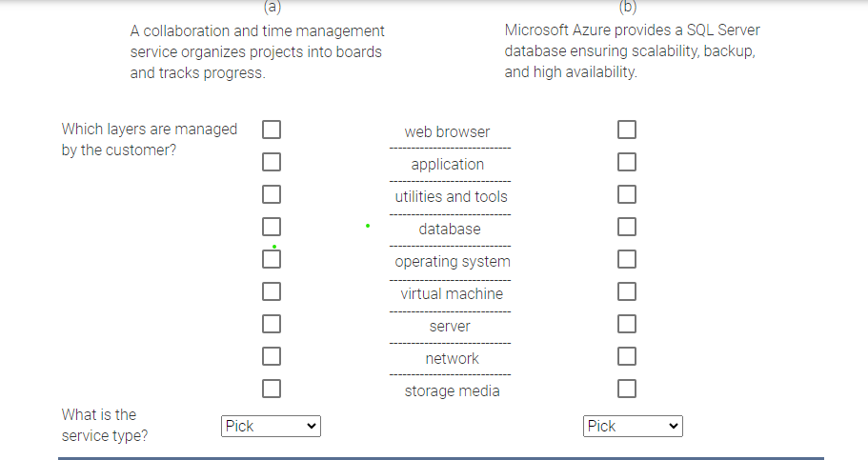The image size is (868, 460).
Task: Check server box for scenario (a)
Action: pos(272,324)
